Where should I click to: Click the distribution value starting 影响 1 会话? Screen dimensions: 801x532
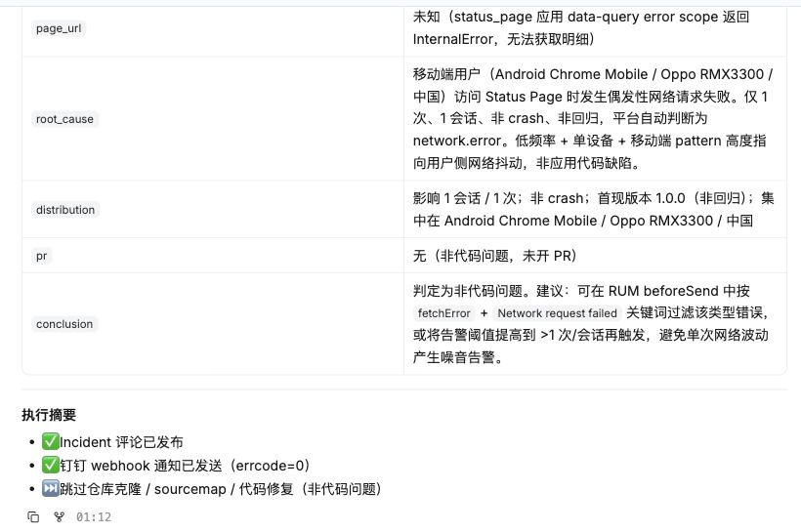pos(594,209)
